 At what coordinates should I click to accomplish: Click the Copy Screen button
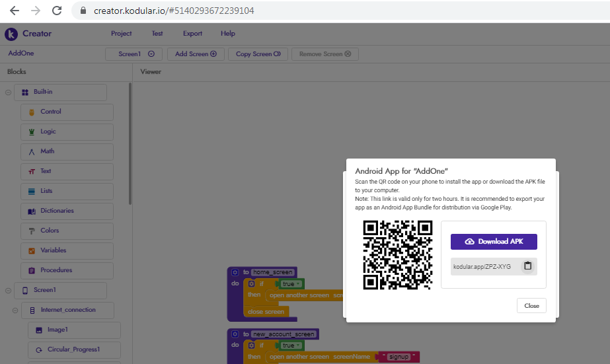(x=258, y=54)
